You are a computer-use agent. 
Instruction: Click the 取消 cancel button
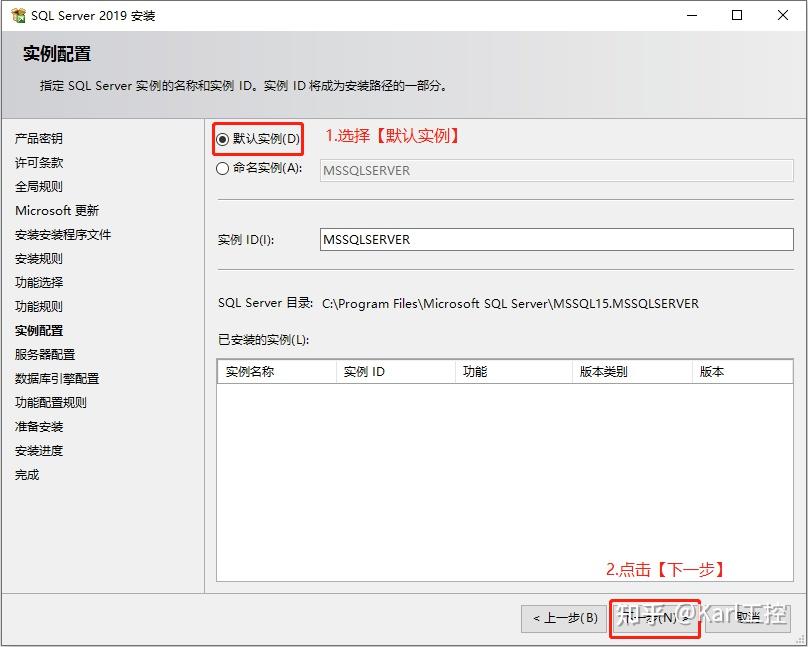click(747, 618)
